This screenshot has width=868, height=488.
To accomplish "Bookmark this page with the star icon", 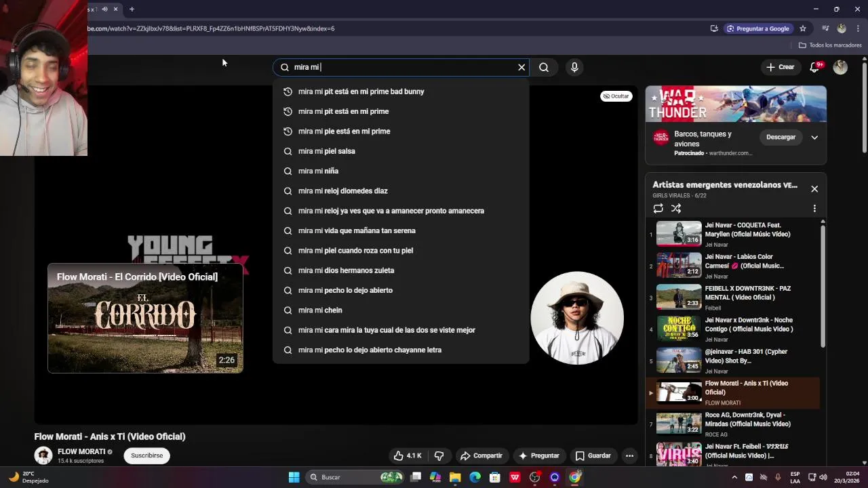I will (x=803, y=28).
